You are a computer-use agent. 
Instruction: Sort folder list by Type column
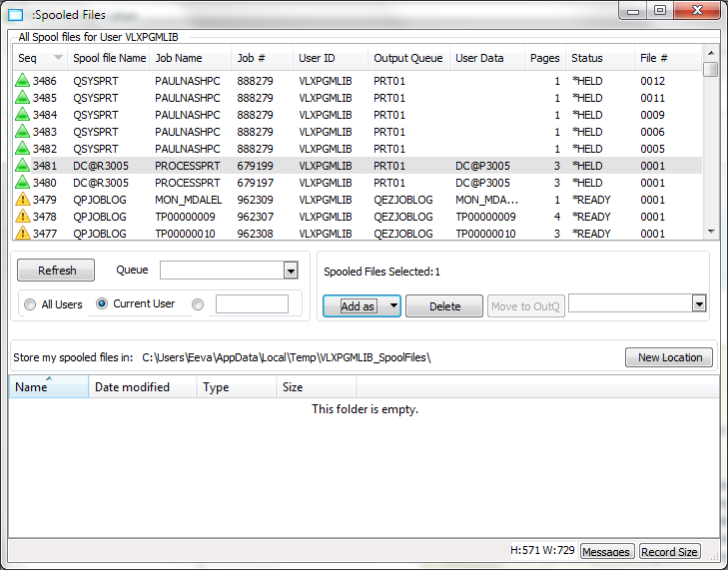(x=237, y=386)
